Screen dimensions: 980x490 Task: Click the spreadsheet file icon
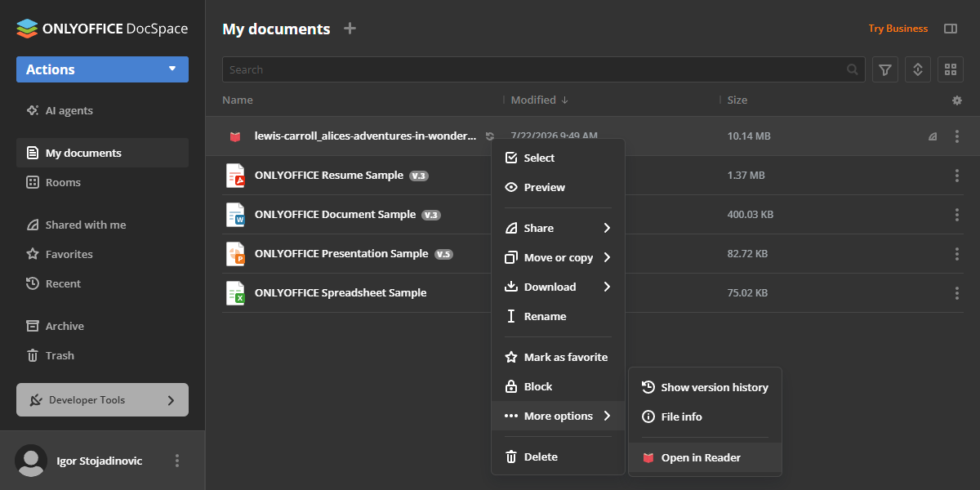coord(235,293)
